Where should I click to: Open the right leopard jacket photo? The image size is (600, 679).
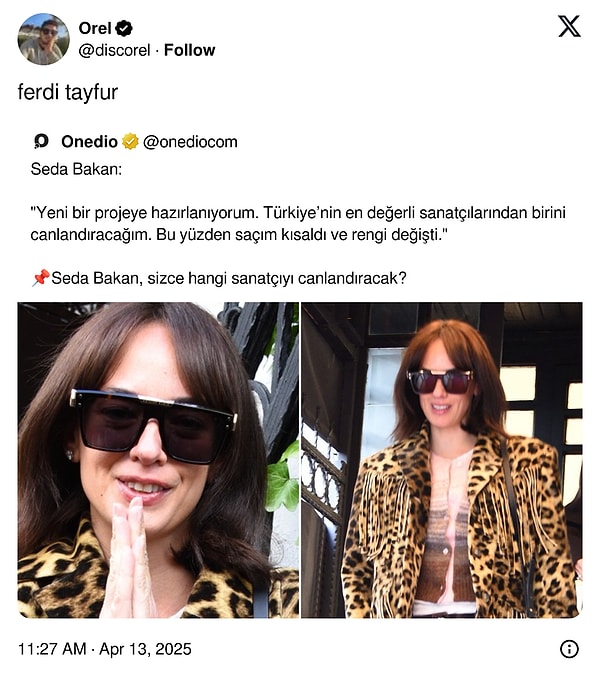tap(442, 460)
